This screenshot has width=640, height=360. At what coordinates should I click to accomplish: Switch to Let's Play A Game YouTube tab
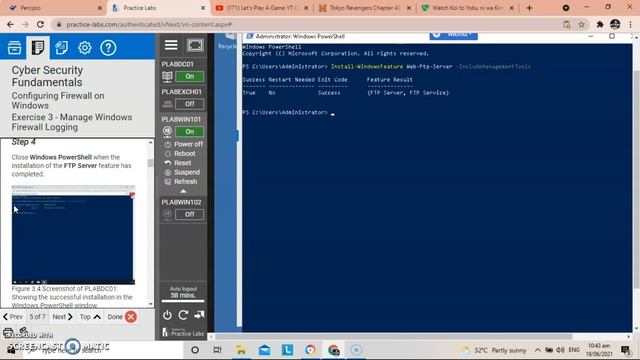coord(262,8)
